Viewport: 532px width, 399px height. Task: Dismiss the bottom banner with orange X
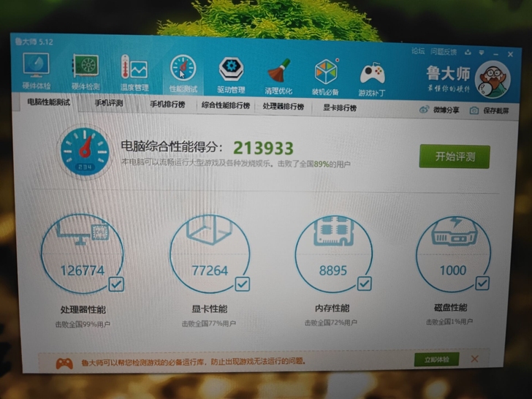[x=475, y=359]
